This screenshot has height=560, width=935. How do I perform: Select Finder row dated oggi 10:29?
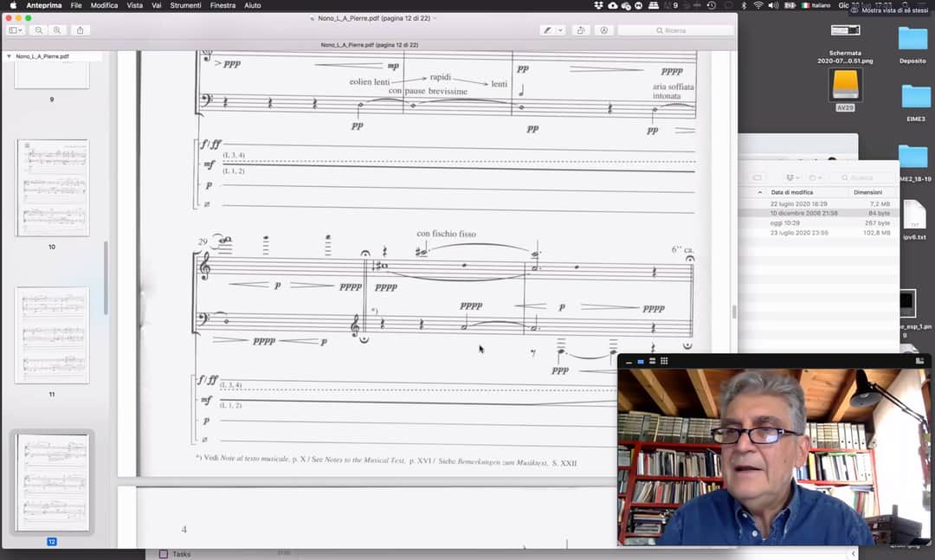click(x=819, y=223)
